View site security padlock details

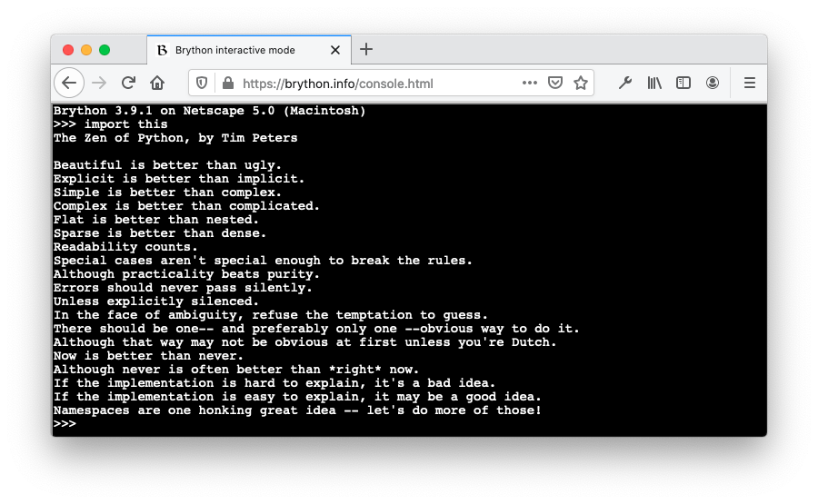228,83
